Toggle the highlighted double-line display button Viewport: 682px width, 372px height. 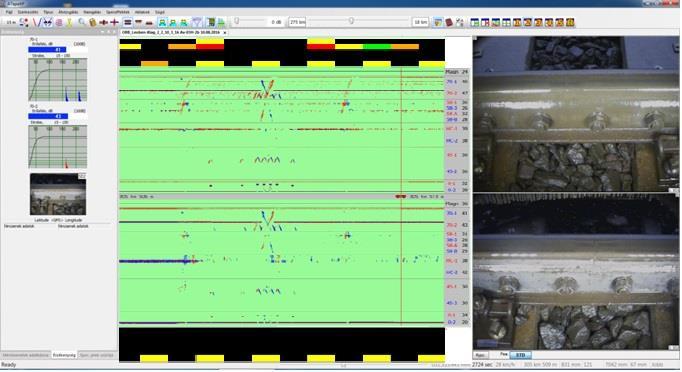pyautogui.click(x=127, y=22)
